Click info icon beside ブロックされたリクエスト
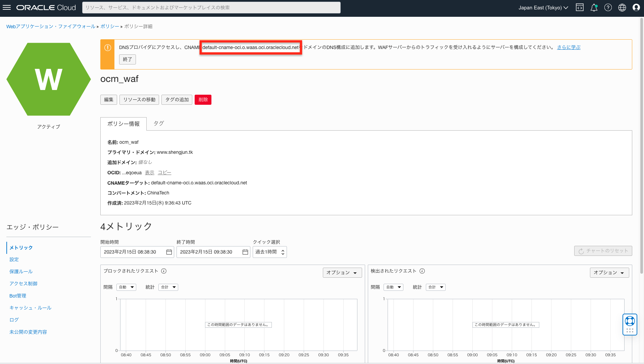The height and width of the screenshot is (364, 644). click(x=164, y=271)
